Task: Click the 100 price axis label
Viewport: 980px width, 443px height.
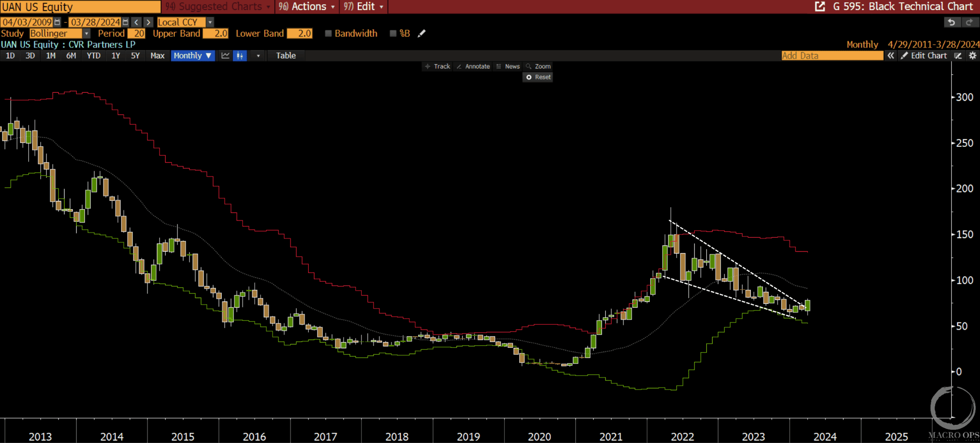Action: pos(965,280)
